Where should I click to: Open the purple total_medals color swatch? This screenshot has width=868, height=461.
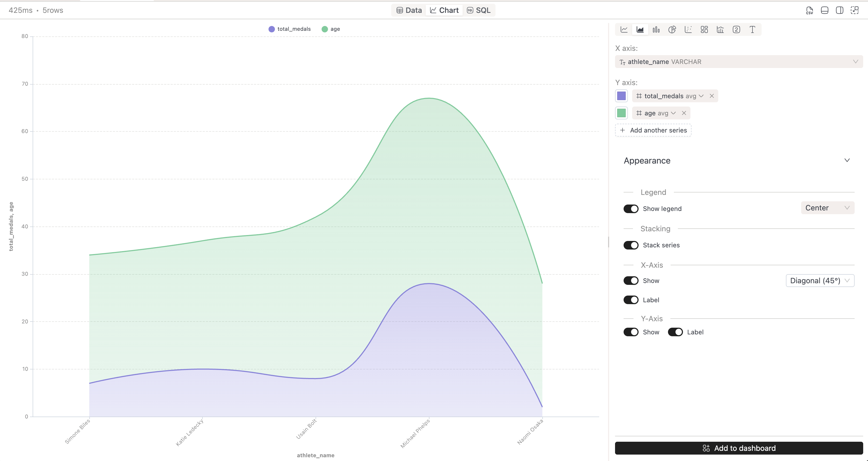tap(621, 96)
